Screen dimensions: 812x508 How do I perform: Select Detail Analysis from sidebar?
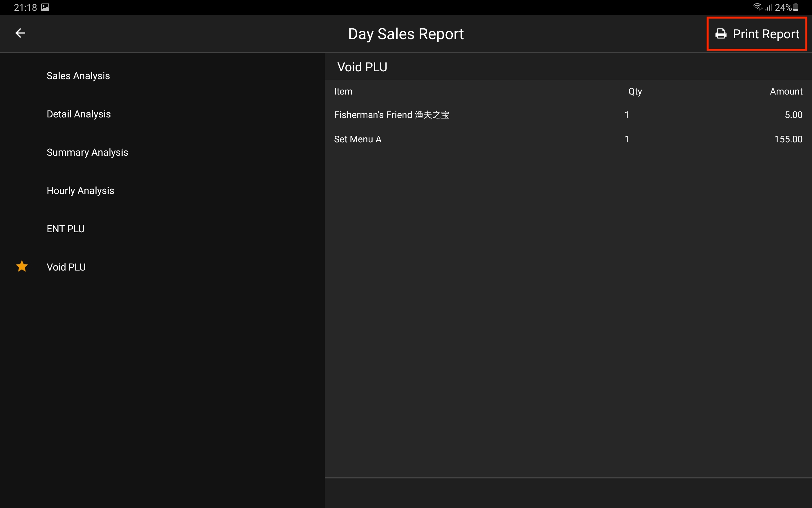pos(79,114)
